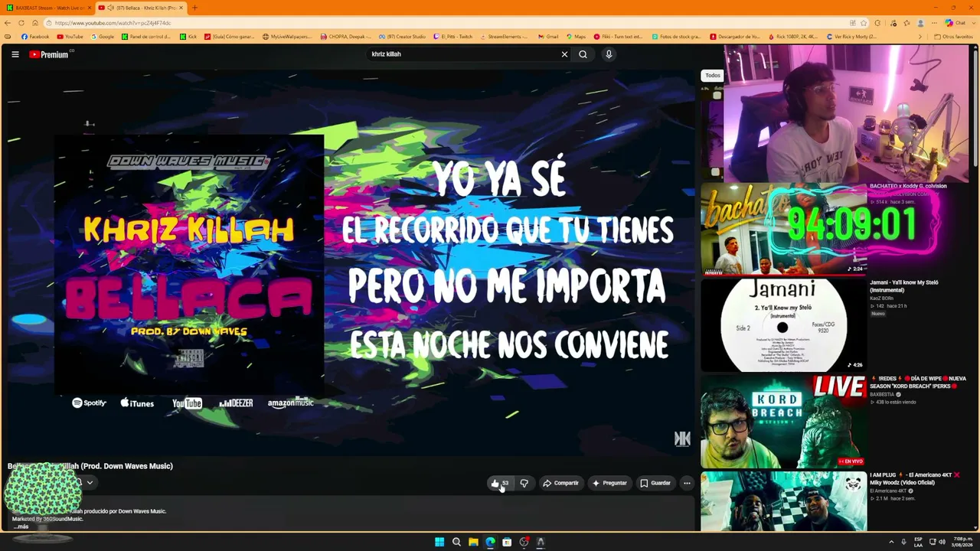Click inside the YouTube search field
980x551 pixels.
tap(463, 54)
